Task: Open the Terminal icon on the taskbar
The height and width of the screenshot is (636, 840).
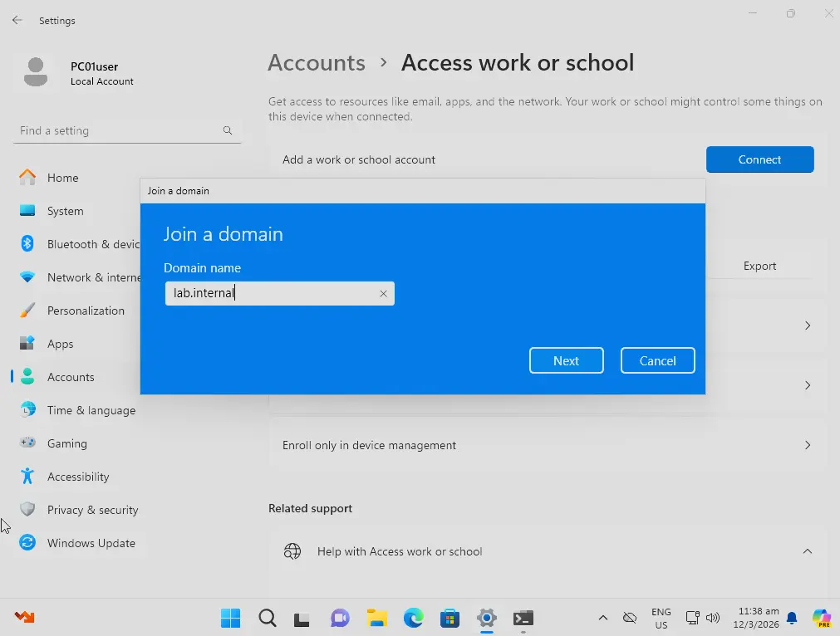Action: [523, 618]
